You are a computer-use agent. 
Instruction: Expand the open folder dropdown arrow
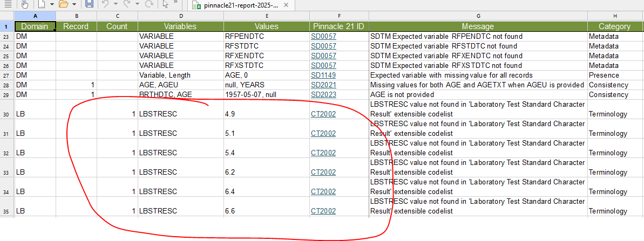coord(74,4)
